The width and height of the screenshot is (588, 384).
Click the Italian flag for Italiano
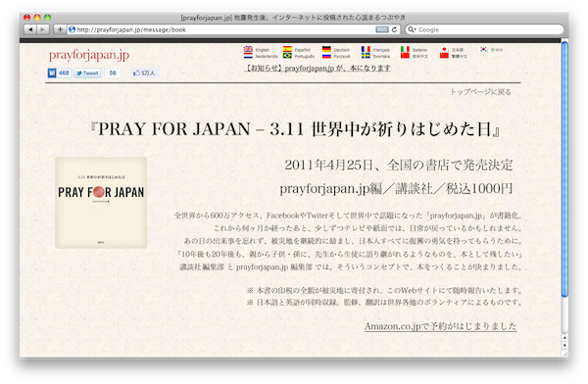[405, 50]
